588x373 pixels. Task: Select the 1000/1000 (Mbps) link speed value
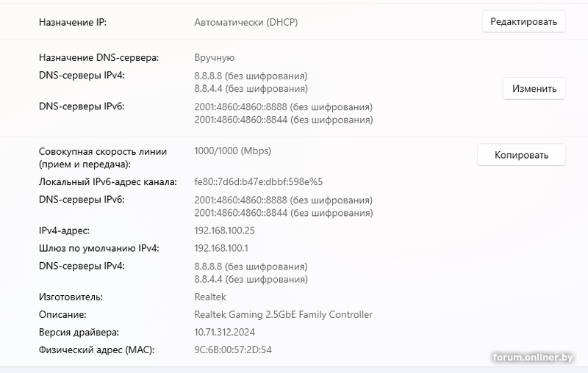232,151
